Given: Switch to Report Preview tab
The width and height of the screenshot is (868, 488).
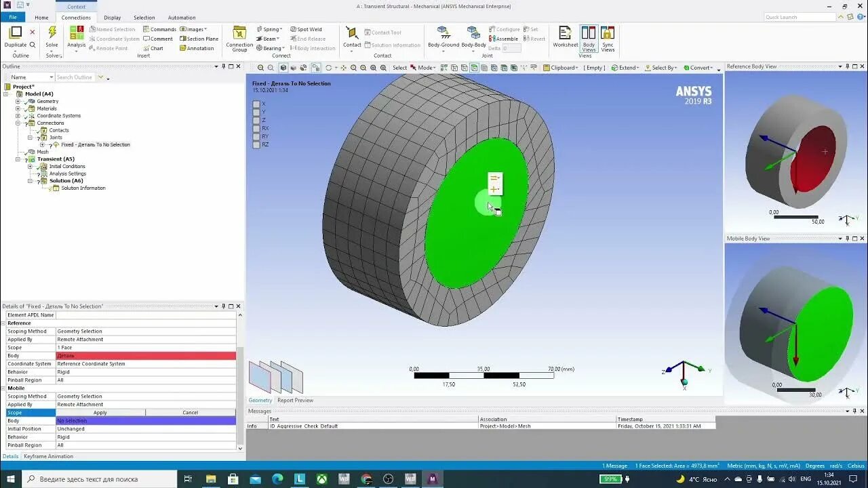Looking at the screenshot, I should 295,401.
